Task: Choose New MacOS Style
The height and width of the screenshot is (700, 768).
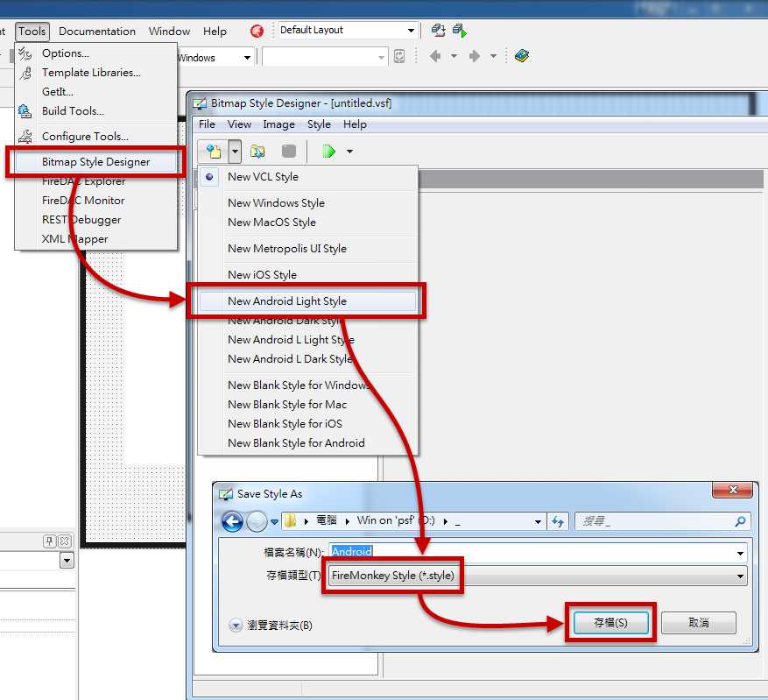Action: coord(308,223)
